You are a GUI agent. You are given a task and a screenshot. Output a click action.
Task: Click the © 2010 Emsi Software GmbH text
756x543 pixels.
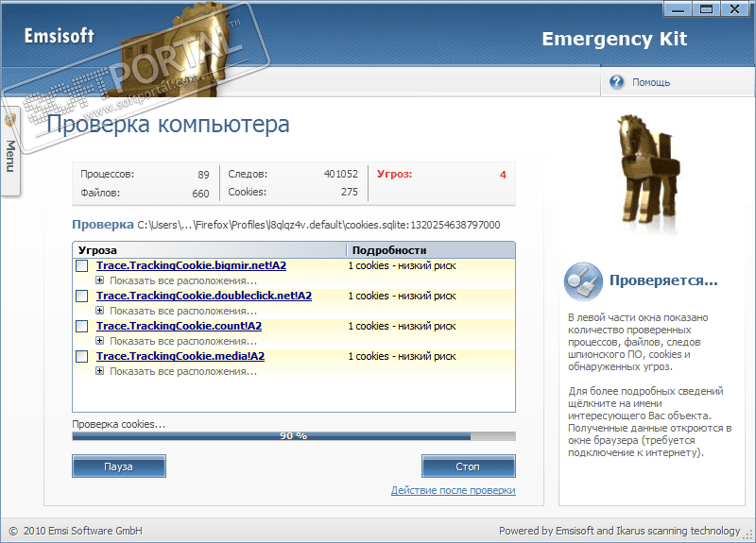point(76,531)
